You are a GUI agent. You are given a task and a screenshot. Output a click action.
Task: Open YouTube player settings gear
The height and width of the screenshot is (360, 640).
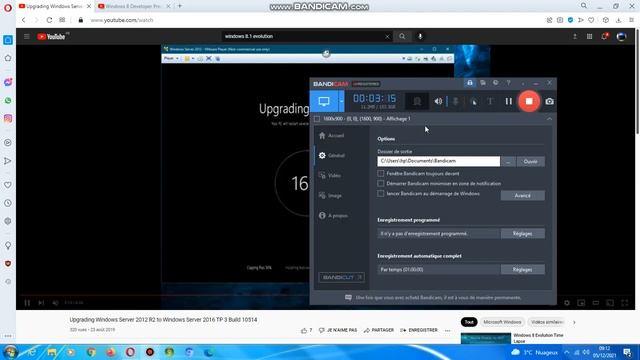point(567,303)
